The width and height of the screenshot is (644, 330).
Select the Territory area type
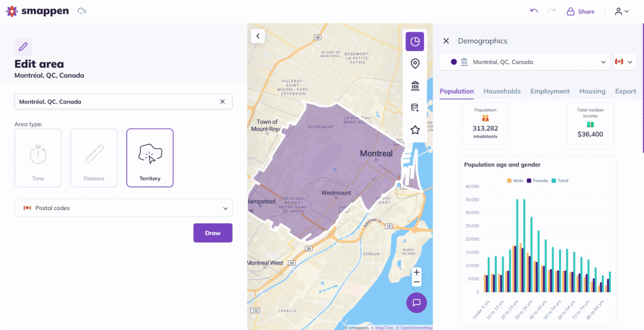pos(150,158)
